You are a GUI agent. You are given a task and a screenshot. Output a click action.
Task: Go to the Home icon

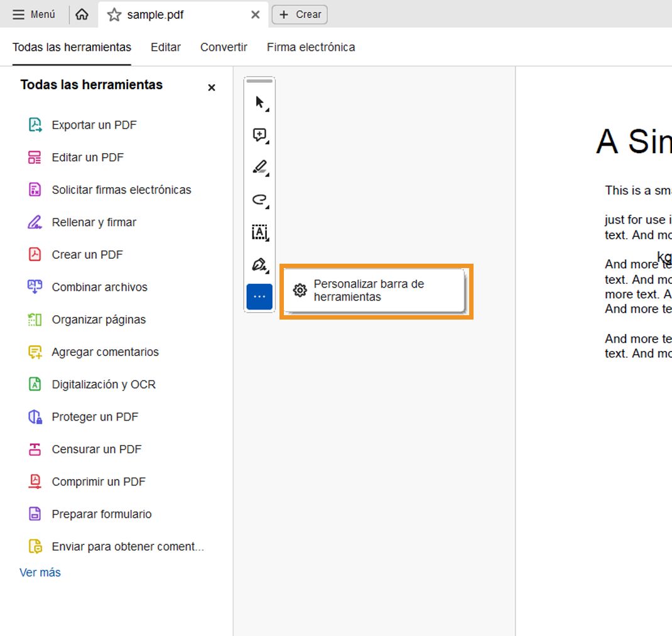(x=82, y=14)
